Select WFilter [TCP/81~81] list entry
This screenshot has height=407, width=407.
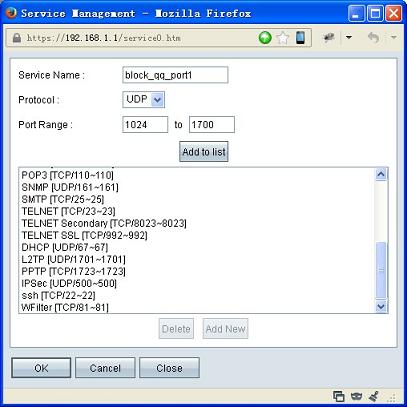coord(65,307)
